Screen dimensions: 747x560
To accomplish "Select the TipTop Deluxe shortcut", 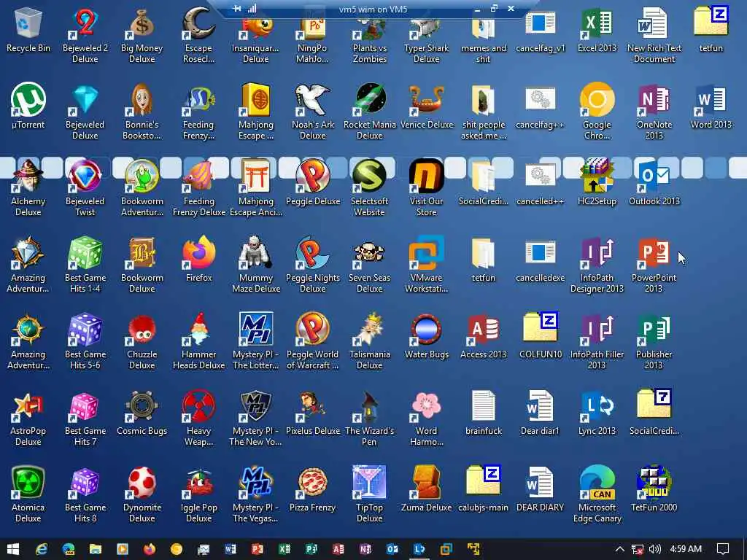I will [370, 495].
